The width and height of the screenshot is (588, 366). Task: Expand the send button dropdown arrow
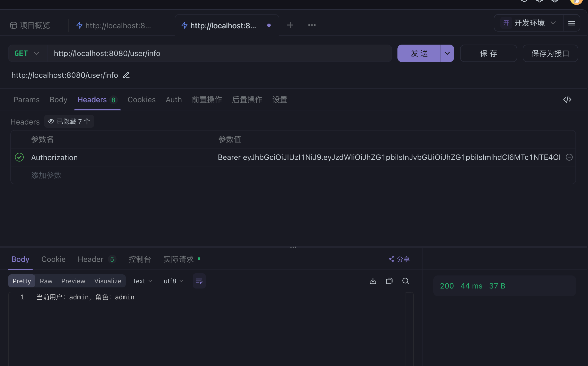click(x=447, y=53)
